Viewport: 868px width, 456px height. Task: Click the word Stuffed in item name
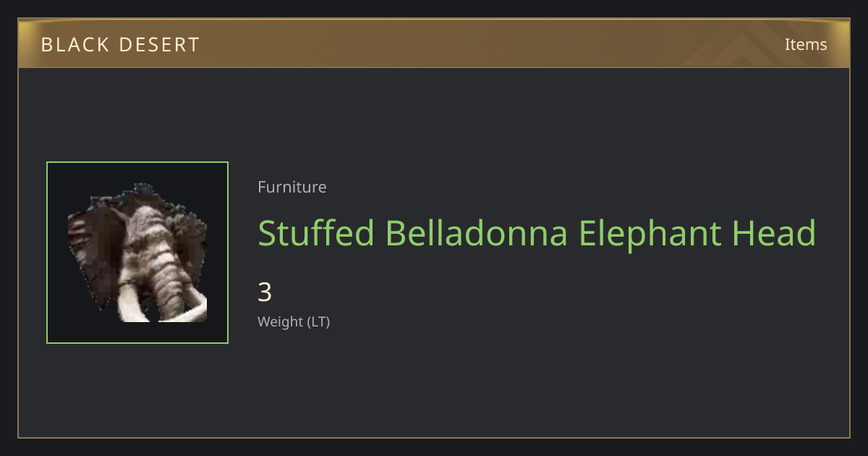pos(316,233)
